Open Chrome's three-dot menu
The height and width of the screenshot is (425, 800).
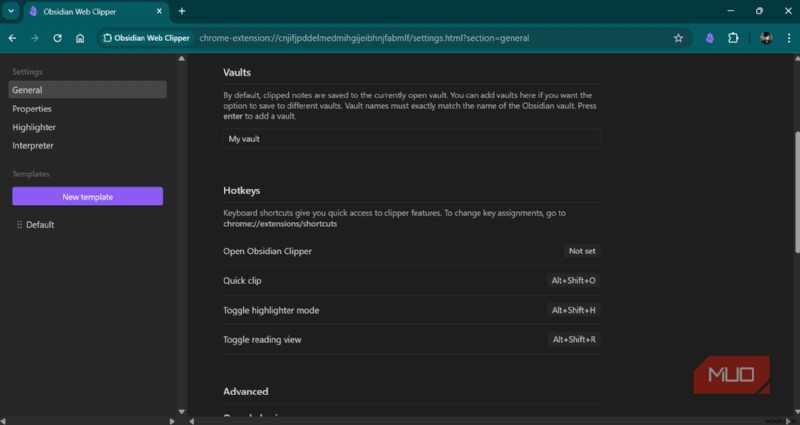click(x=788, y=38)
